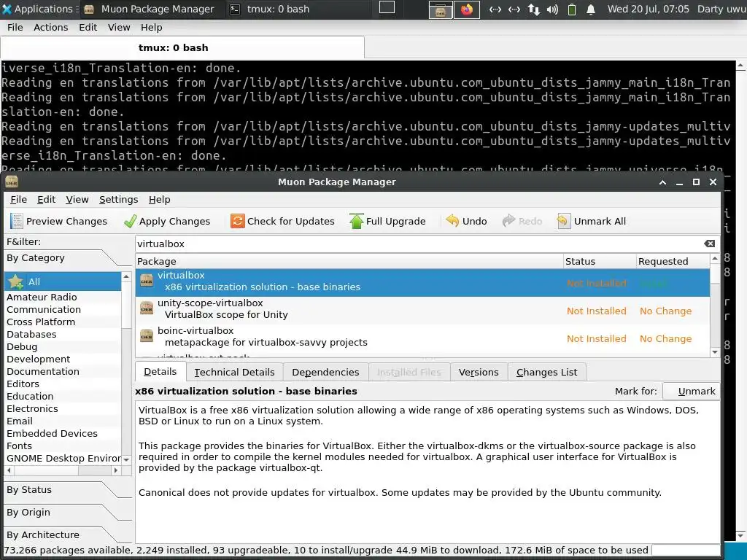Open Muon's Help menu
Screen dimensions: 747x560
click(159, 199)
